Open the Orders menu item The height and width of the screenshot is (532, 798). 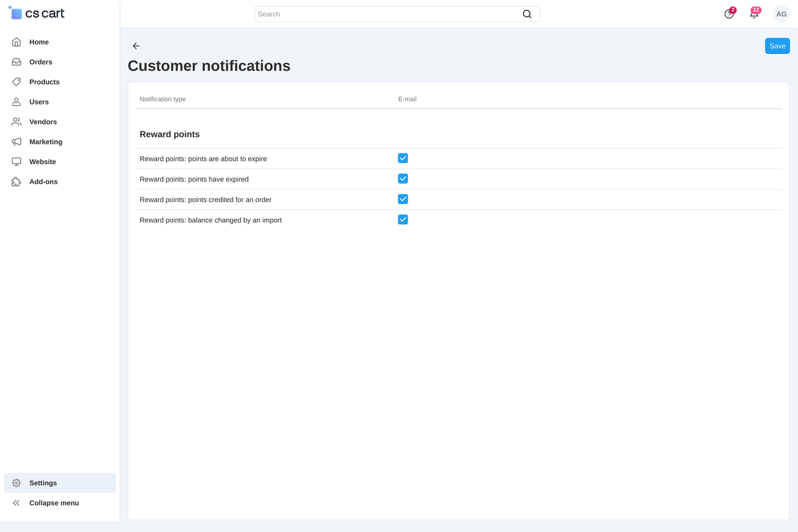click(60, 62)
